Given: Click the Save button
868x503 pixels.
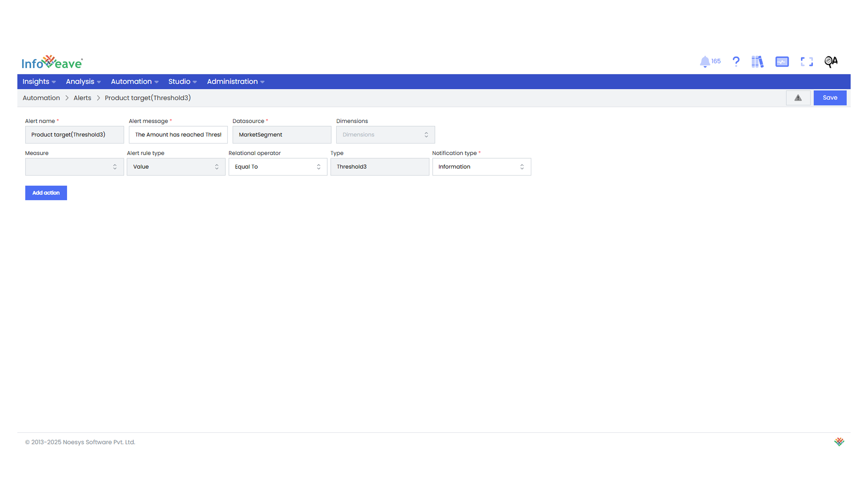Looking at the screenshot, I should pos(830,98).
